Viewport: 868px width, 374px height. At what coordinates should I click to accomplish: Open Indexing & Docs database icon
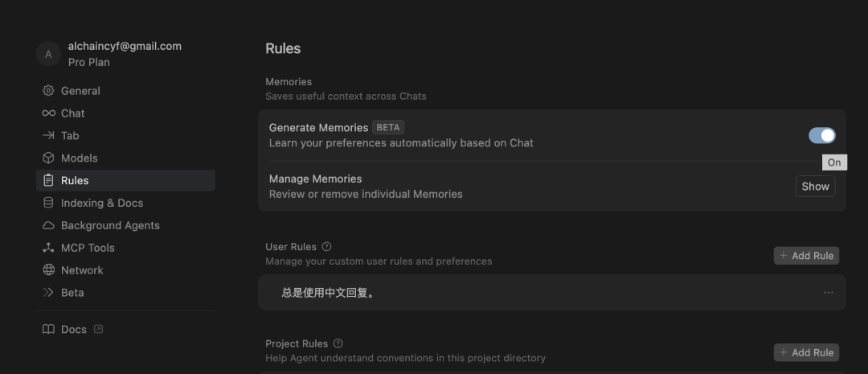pyautogui.click(x=49, y=203)
